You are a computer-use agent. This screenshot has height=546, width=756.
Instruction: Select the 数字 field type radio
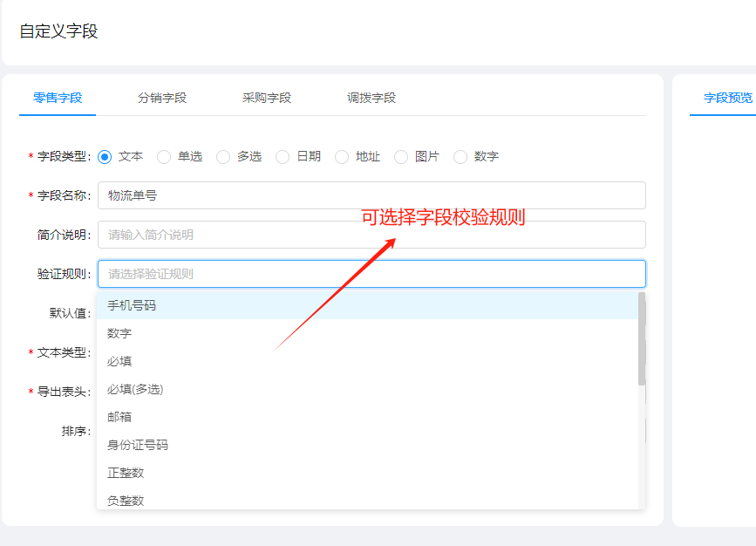(x=460, y=157)
